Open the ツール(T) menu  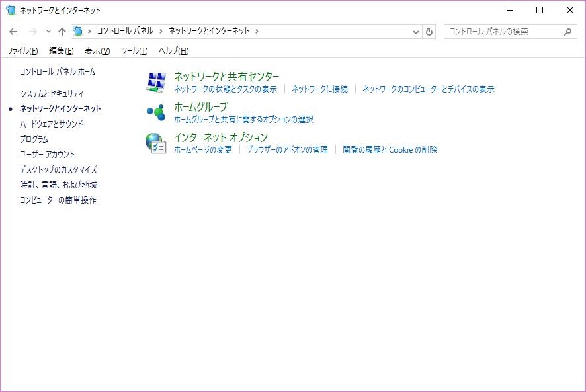tap(134, 51)
